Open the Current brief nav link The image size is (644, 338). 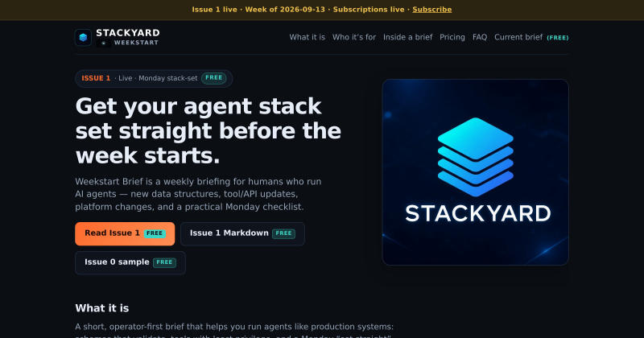pos(518,37)
